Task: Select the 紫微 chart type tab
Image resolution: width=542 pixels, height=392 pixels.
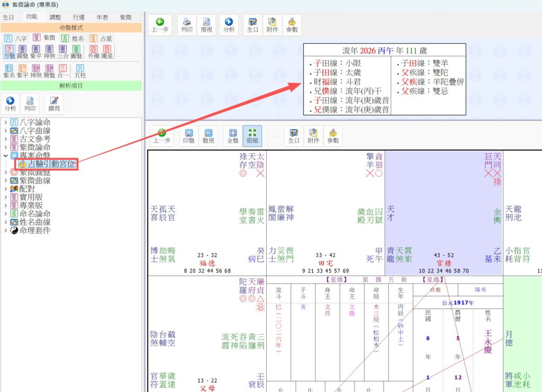Action: tap(44, 38)
